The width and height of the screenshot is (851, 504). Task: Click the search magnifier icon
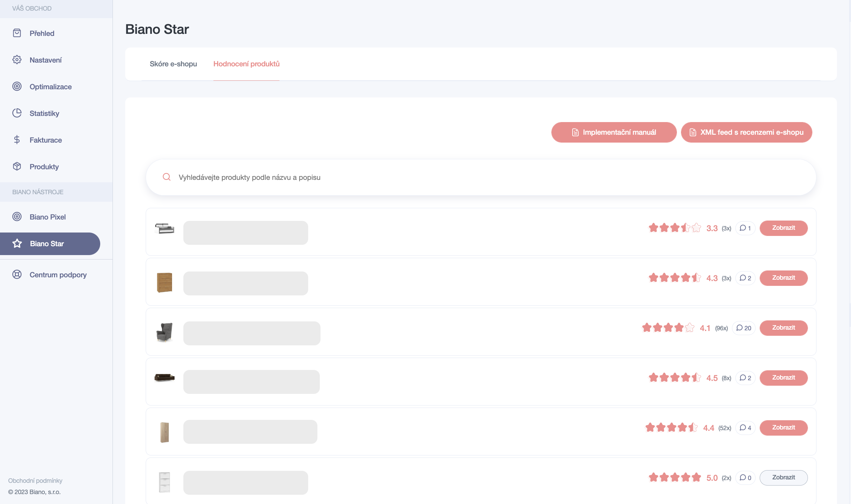tap(167, 177)
